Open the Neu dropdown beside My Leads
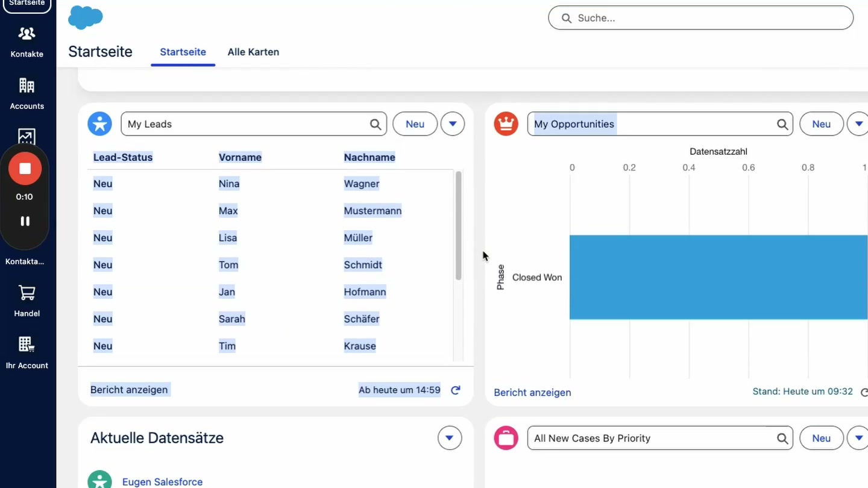868x488 pixels. click(x=452, y=124)
